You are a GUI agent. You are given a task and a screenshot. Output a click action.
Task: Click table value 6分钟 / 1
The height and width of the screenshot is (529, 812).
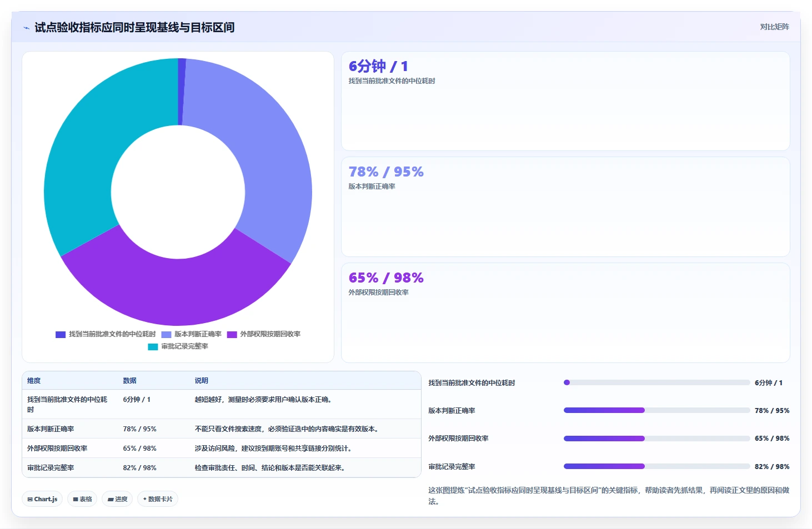pos(137,400)
